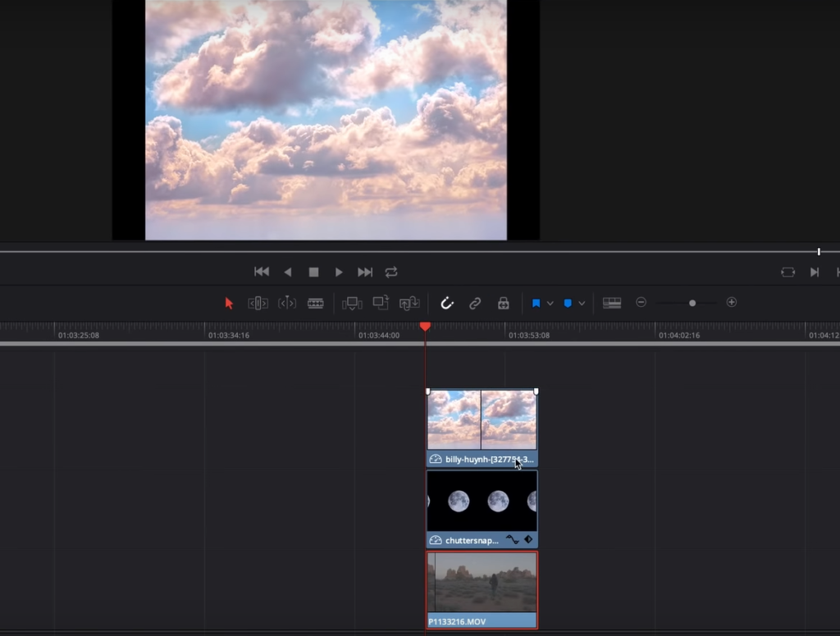Click the plus zoom in button
Viewport: 840px width, 636px height.
[x=731, y=303]
